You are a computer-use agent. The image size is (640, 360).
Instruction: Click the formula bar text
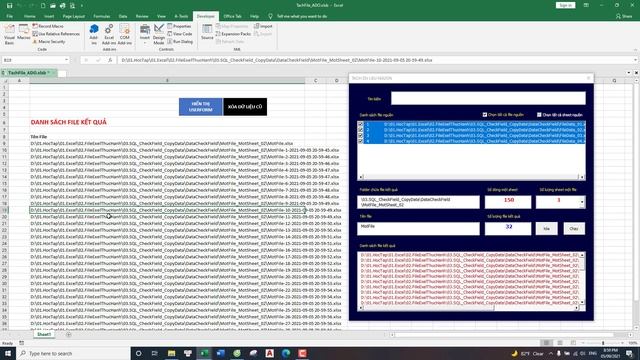(x=277, y=60)
